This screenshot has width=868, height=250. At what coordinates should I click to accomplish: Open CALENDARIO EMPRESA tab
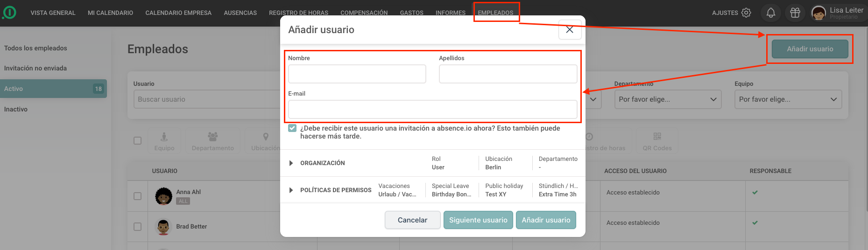(x=178, y=13)
